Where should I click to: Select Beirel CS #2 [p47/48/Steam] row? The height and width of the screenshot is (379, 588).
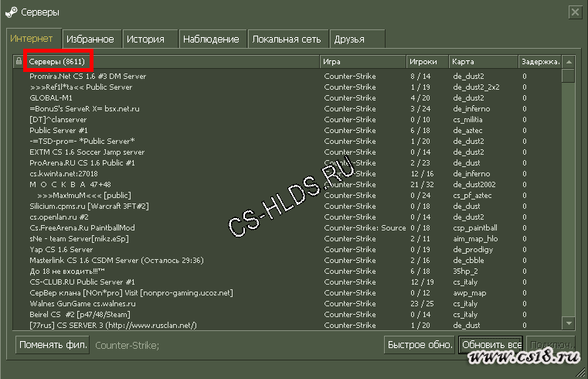(x=287, y=315)
